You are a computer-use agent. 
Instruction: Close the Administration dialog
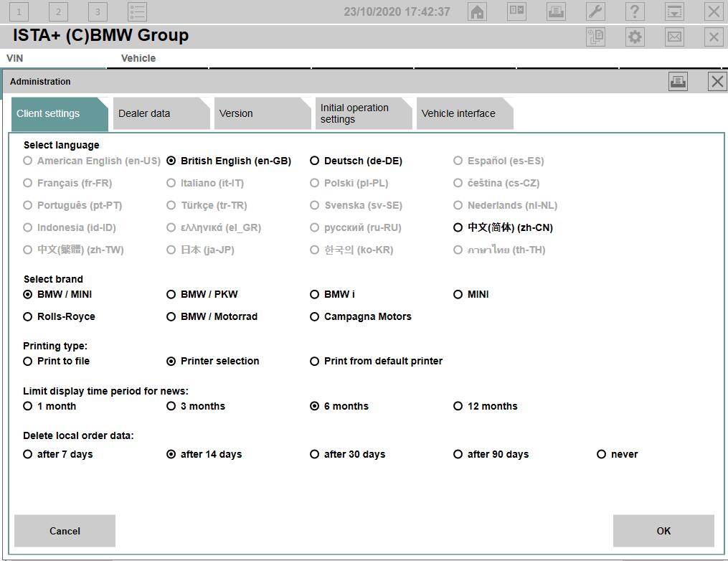click(717, 82)
